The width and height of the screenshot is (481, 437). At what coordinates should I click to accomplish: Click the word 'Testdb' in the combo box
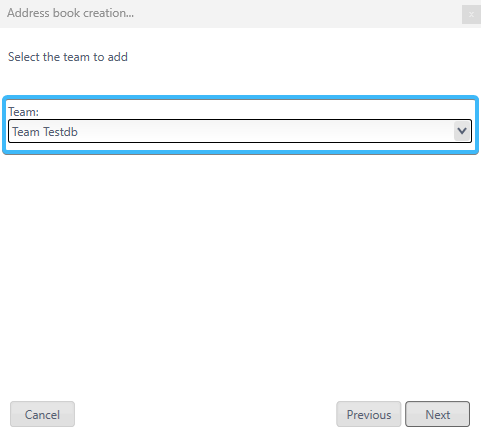click(x=60, y=132)
